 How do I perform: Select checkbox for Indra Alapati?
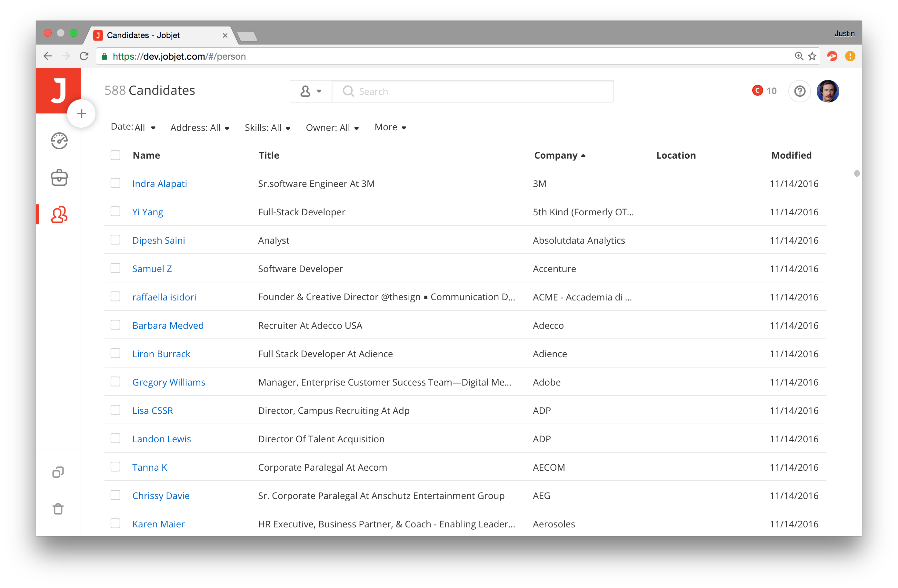click(115, 183)
